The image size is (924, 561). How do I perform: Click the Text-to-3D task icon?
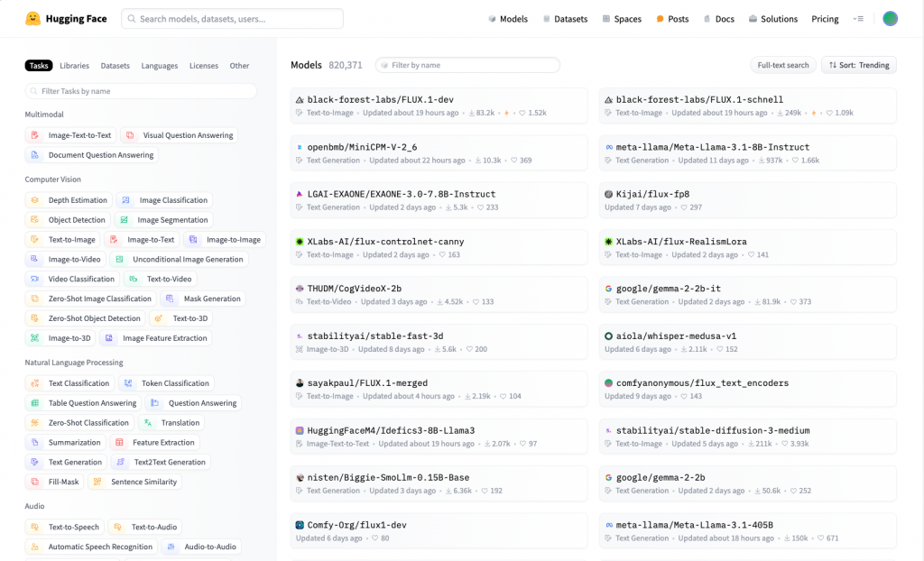tap(159, 318)
